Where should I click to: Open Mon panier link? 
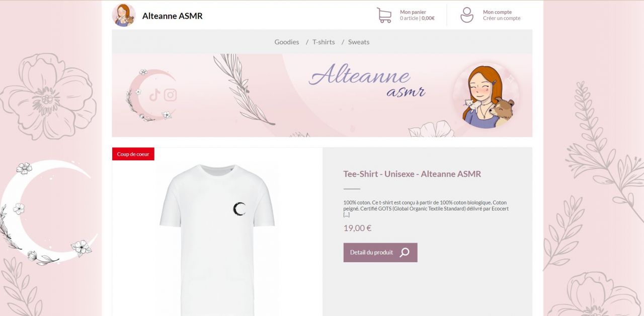[413, 12]
